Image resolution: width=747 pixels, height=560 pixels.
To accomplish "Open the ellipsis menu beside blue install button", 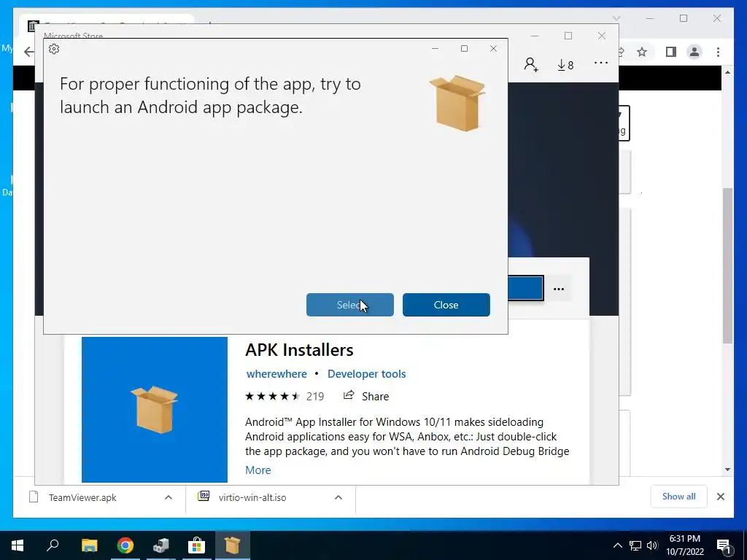I will coord(559,289).
